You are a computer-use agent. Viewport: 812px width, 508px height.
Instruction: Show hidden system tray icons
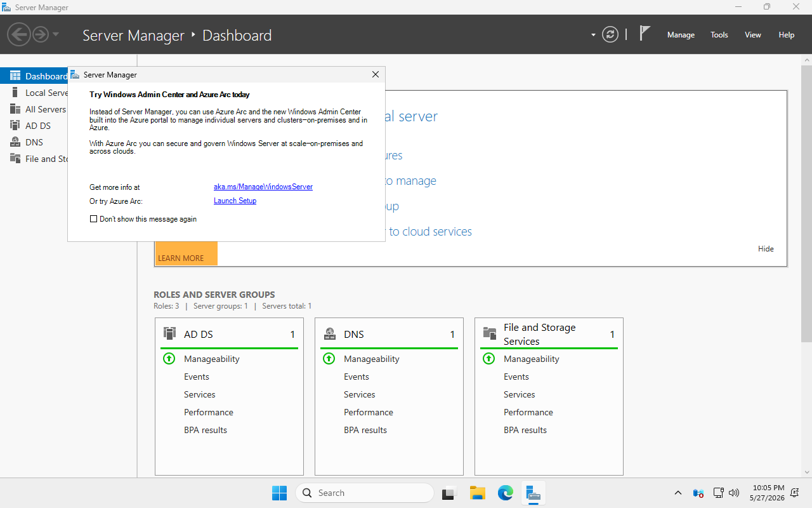(x=678, y=493)
